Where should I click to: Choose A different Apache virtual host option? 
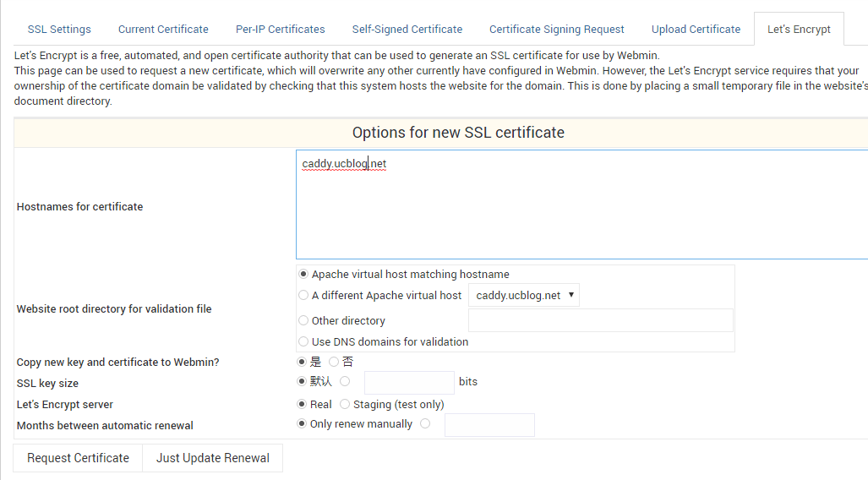click(x=303, y=295)
